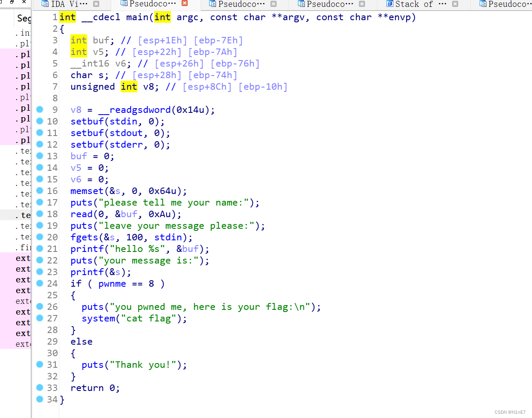This screenshot has height=418, width=532.
Task: Toggle breakpoint dot on line 18 read call
Action: pos(40,214)
